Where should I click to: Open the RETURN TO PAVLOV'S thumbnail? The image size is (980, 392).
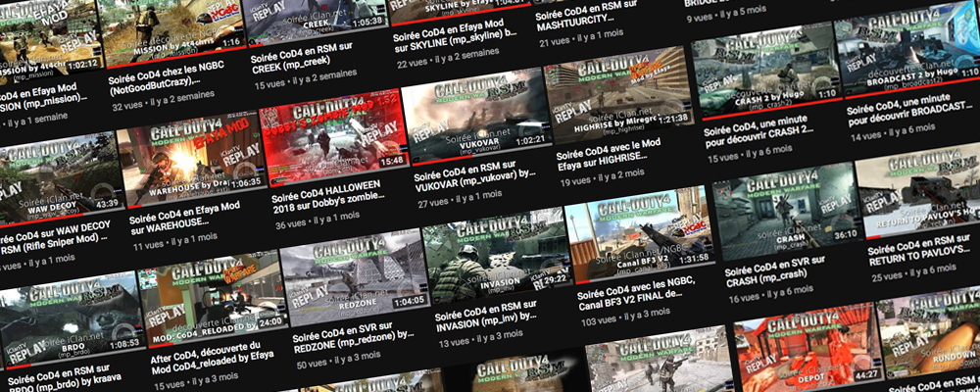[x=919, y=191]
